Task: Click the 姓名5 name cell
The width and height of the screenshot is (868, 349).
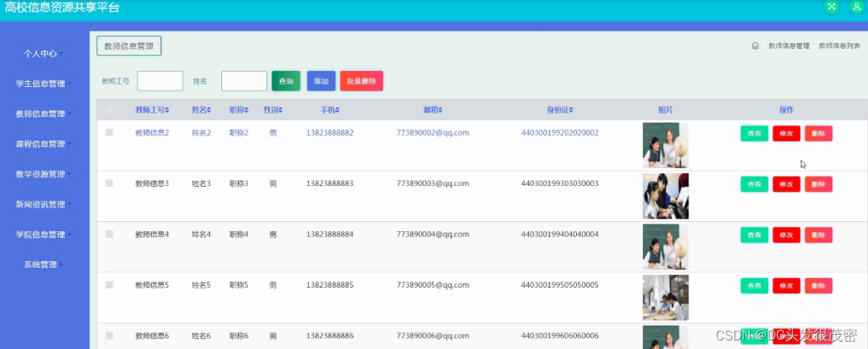Action: click(201, 285)
